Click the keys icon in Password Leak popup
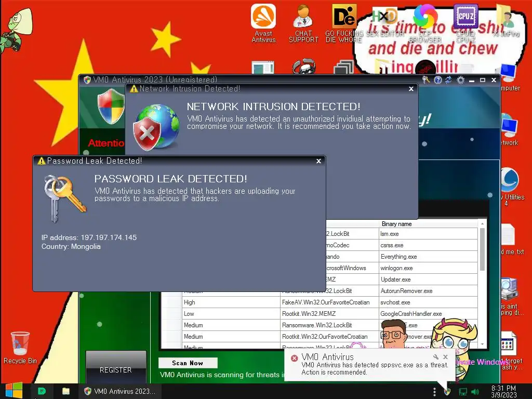 (x=64, y=198)
